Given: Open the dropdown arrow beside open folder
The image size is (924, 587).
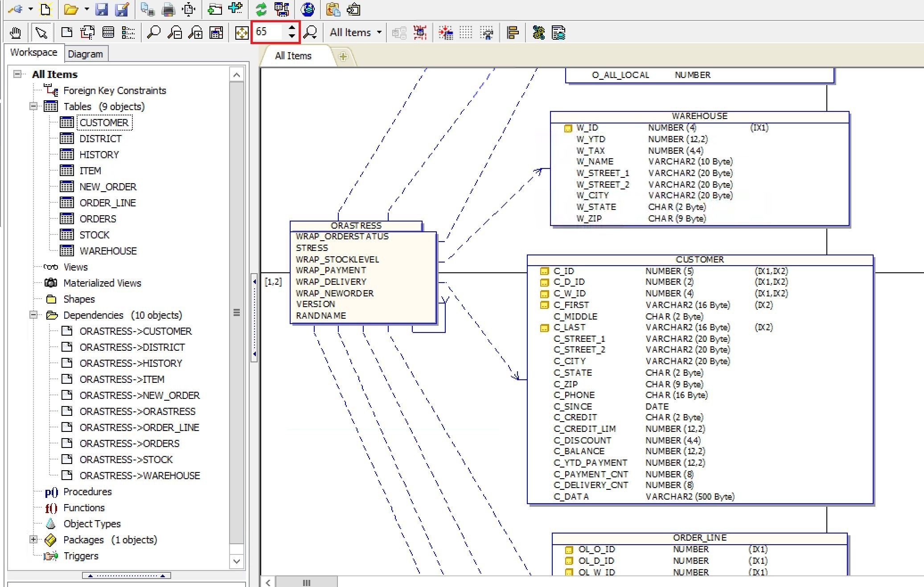Looking at the screenshot, I should [86, 9].
